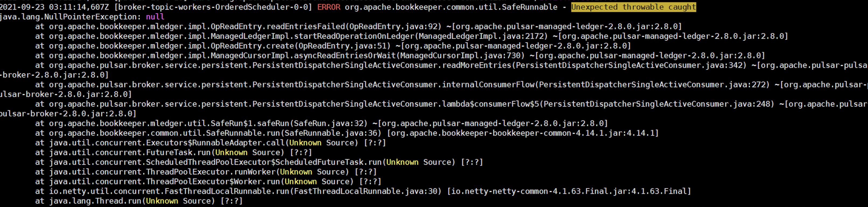Click (OpReadEntry.java:92) source reference
Screen dimensions: 868x207
pyautogui.click(x=393, y=27)
